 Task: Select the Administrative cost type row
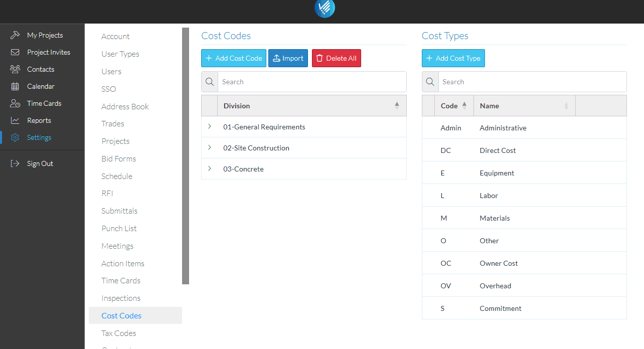point(524,128)
